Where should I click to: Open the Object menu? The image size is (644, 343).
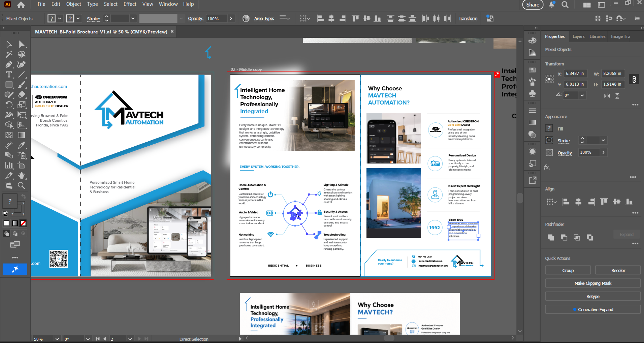[73, 4]
